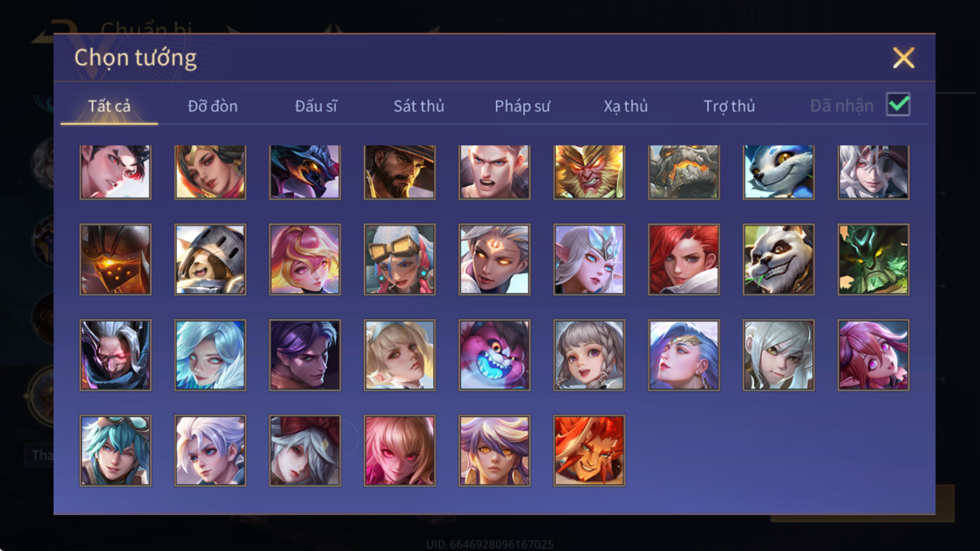Select the red-haired woman hero portrait
Screen dimensions: 980x551
[x=684, y=260]
